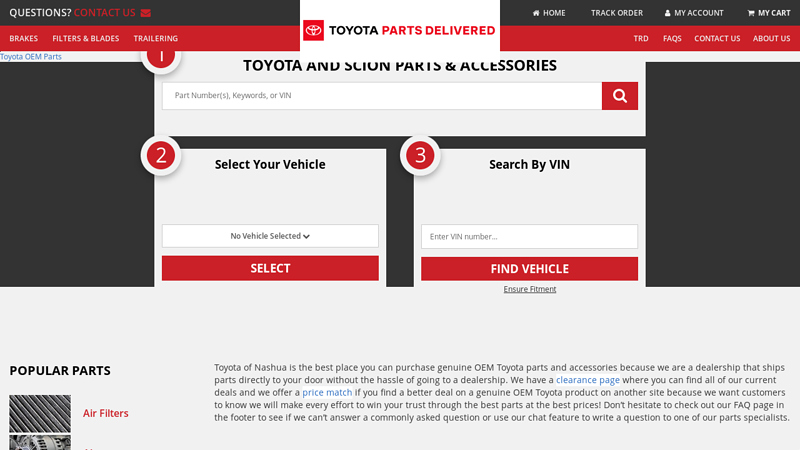Open the About Us page
Screen dimensions: 800x450
[x=771, y=38]
